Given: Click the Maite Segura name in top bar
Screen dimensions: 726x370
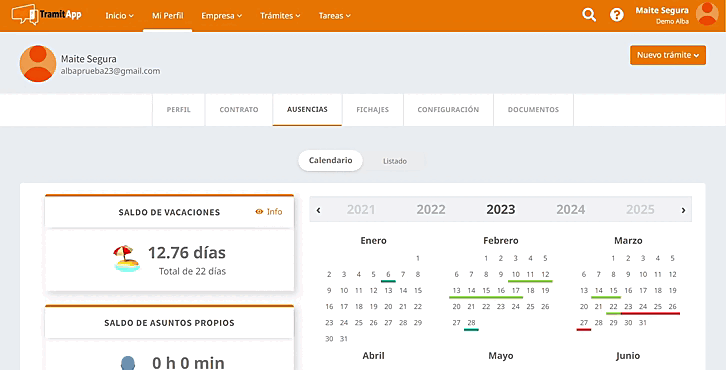Looking at the screenshot, I should click(662, 10).
